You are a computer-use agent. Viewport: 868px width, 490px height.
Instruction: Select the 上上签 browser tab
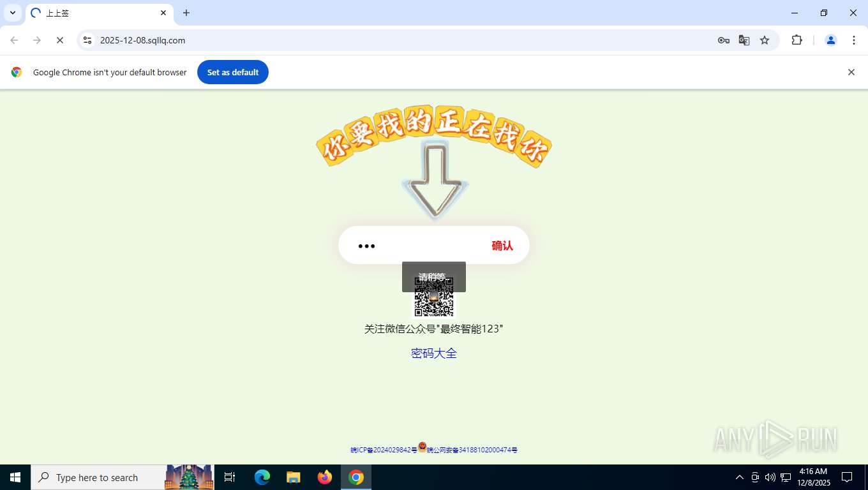pos(99,13)
